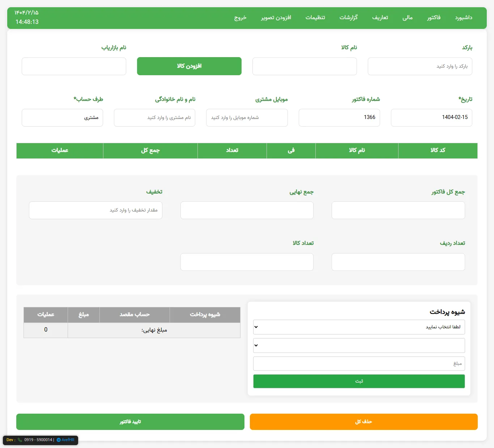Click the بارکد input field

(420, 66)
